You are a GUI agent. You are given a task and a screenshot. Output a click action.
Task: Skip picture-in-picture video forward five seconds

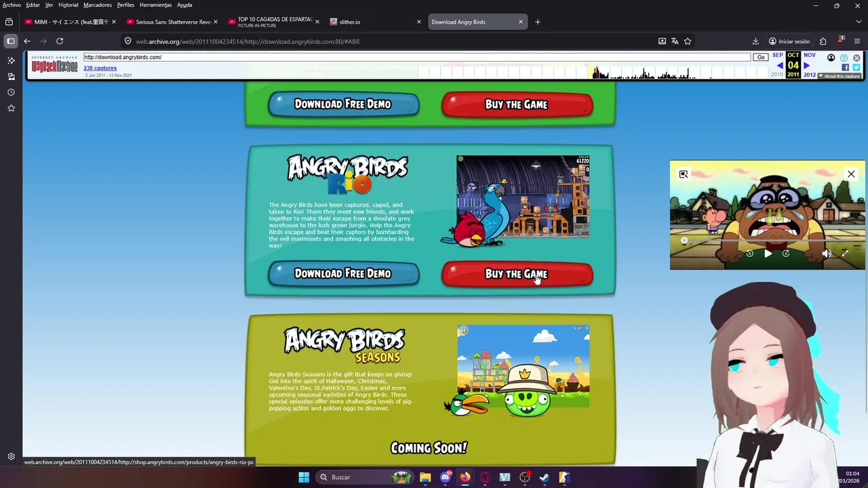[786, 253]
